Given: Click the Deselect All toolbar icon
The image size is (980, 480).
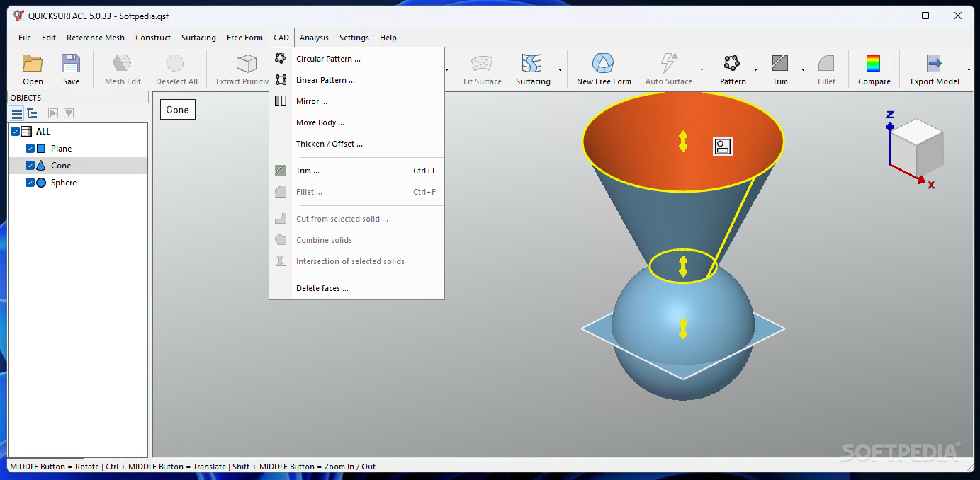Looking at the screenshot, I should coord(176,63).
